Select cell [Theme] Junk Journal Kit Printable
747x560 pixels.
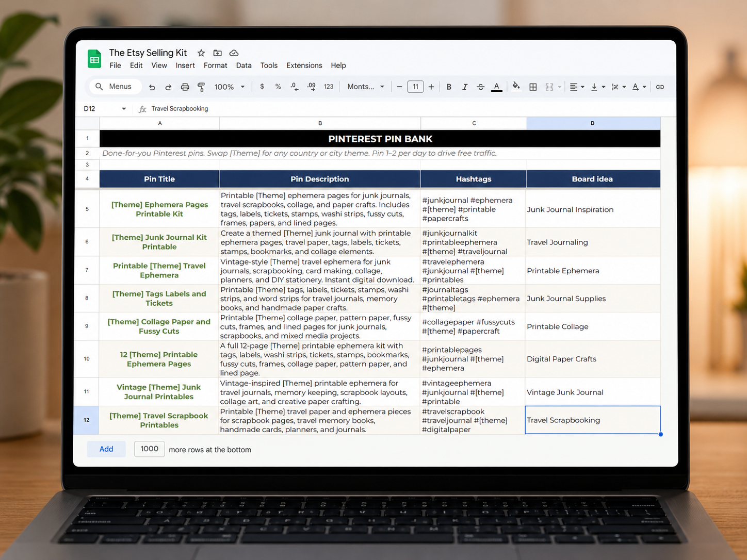tap(159, 242)
